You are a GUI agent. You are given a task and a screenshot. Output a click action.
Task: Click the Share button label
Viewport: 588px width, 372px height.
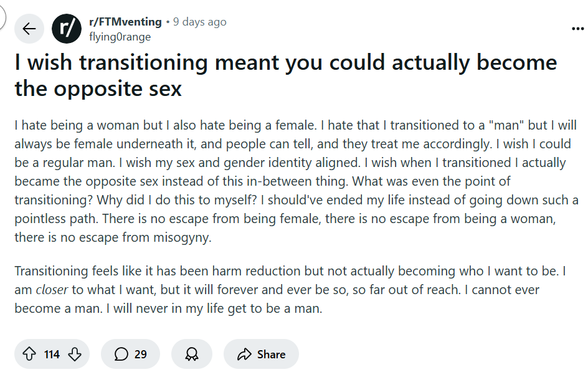coord(271,355)
